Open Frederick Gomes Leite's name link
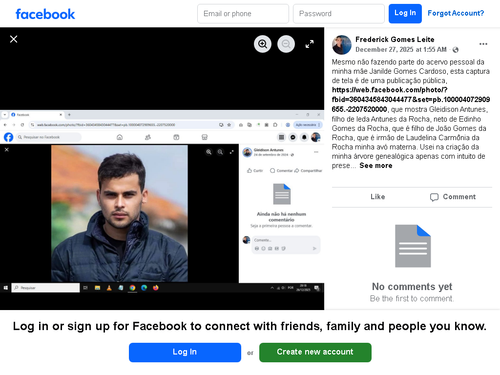The image size is (500, 375). point(395,39)
